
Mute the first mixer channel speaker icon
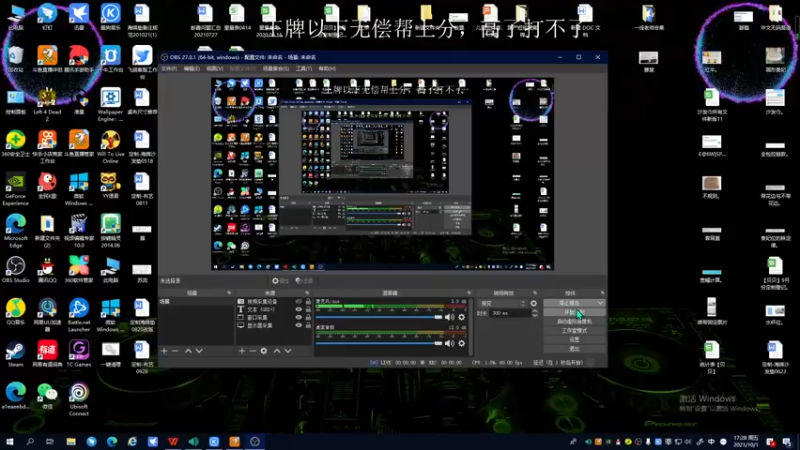tap(449, 317)
